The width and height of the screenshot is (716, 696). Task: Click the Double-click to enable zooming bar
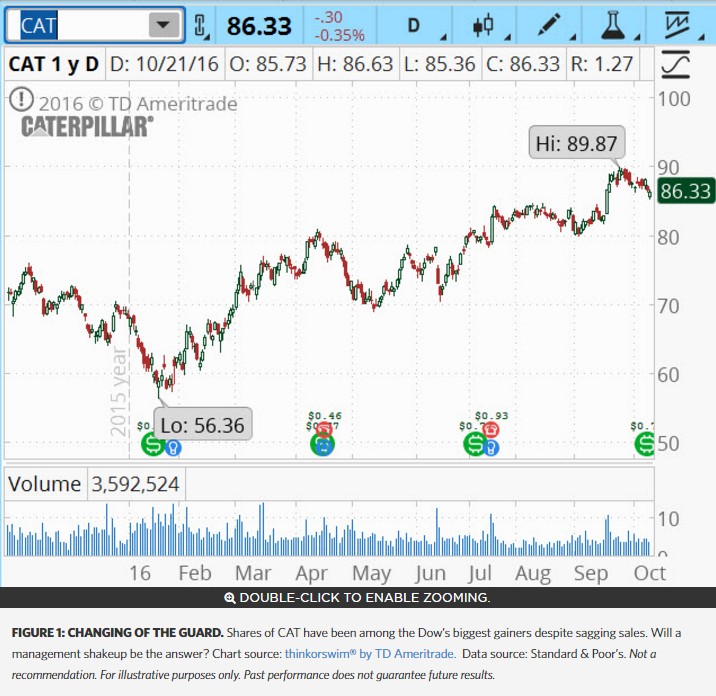click(x=358, y=597)
